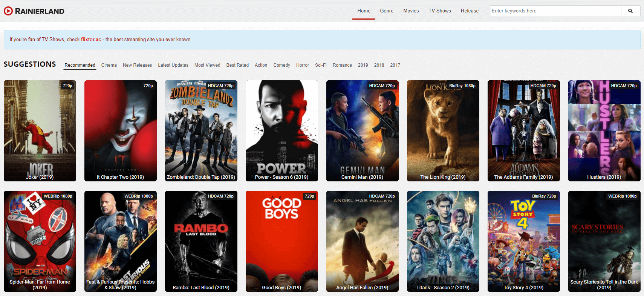Open the Power - Season 6 poster
This screenshot has height=296, width=644.
click(x=282, y=131)
